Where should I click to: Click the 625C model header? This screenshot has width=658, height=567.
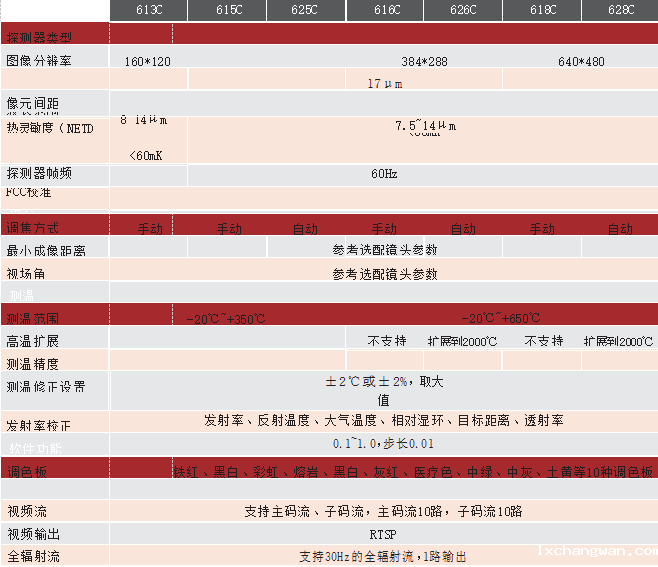(x=305, y=10)
